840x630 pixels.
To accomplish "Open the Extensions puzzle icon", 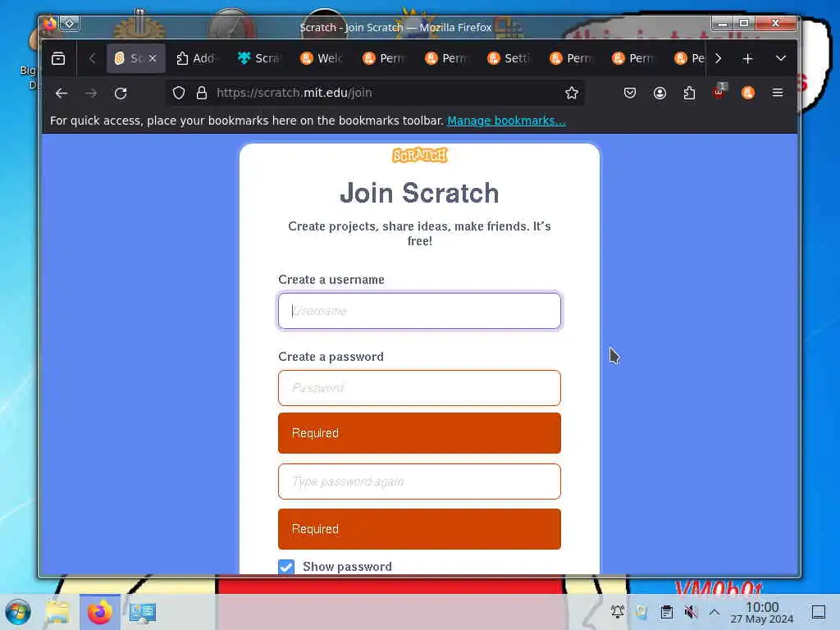I will (689, 94).
